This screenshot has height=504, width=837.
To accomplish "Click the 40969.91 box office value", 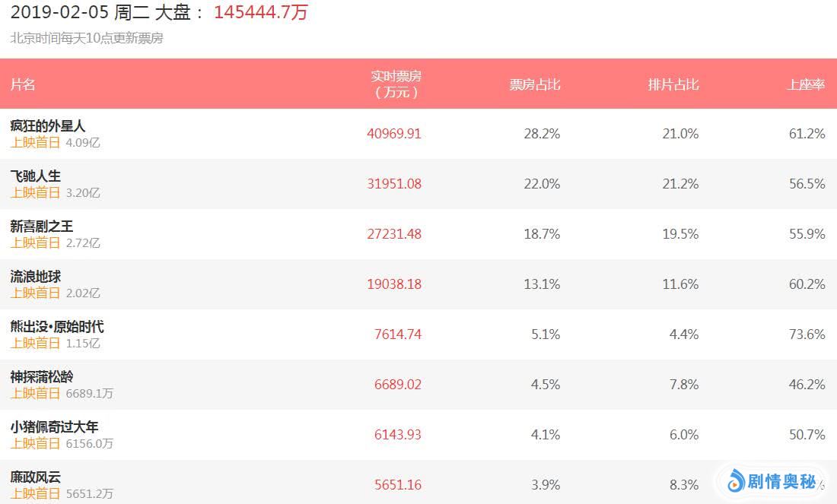I will 394,134.
